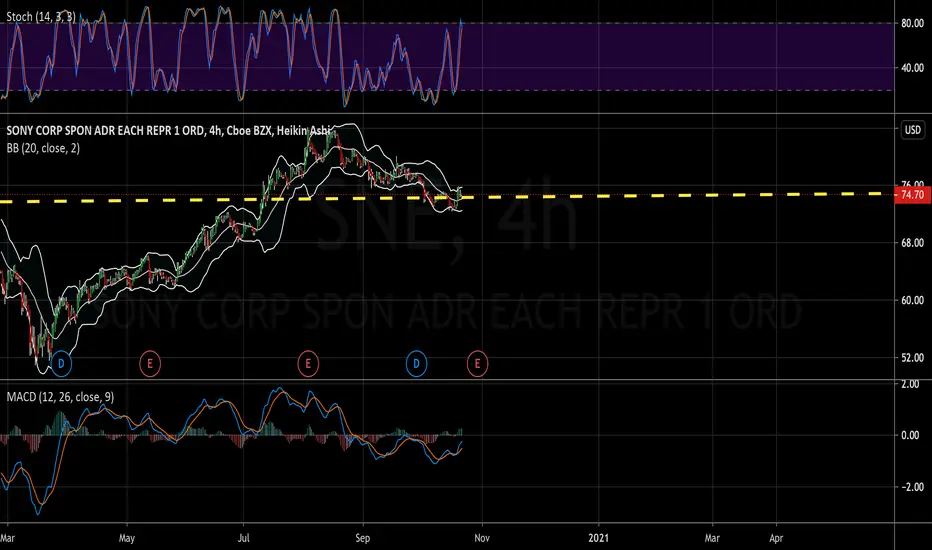
Task: Click the 80.00 level on Stoch scale
Action: coord(912,23)
